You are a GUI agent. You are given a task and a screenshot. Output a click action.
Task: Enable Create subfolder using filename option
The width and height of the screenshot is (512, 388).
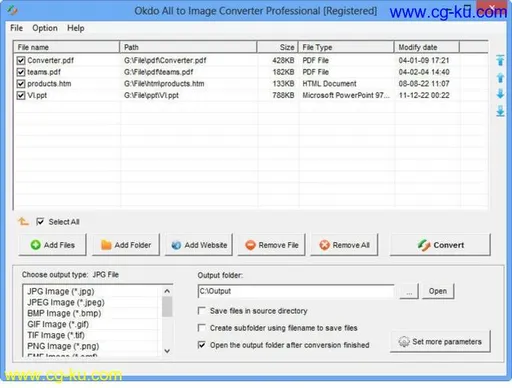coord(201,328)
